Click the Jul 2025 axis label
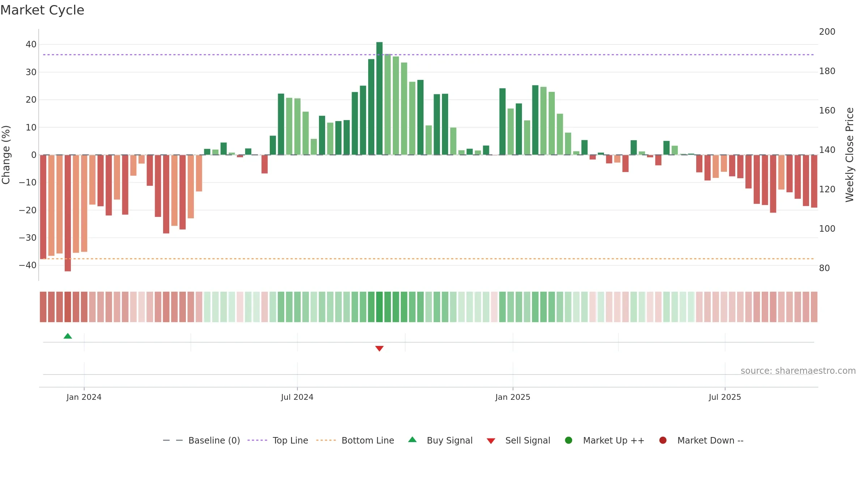The image size is (868, 488). (725, 397)
